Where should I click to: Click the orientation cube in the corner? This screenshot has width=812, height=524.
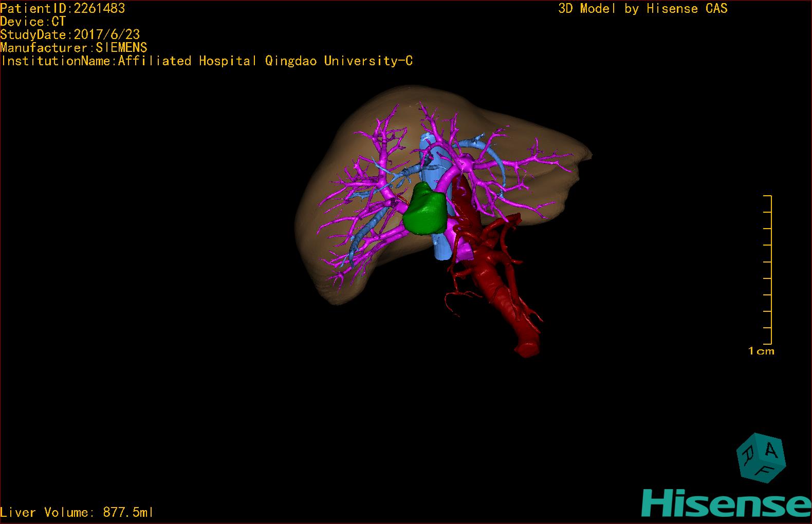pyautogui.click(x=761, y=458)
